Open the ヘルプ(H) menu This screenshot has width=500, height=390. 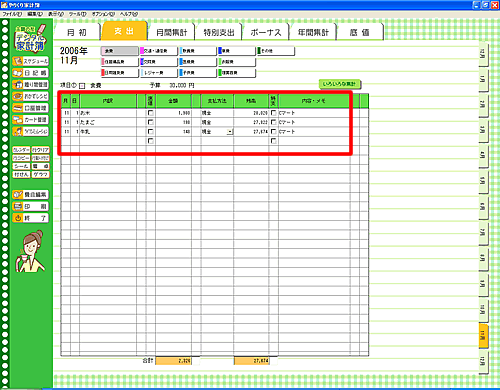pyautogui.click(x=129, y=14)
